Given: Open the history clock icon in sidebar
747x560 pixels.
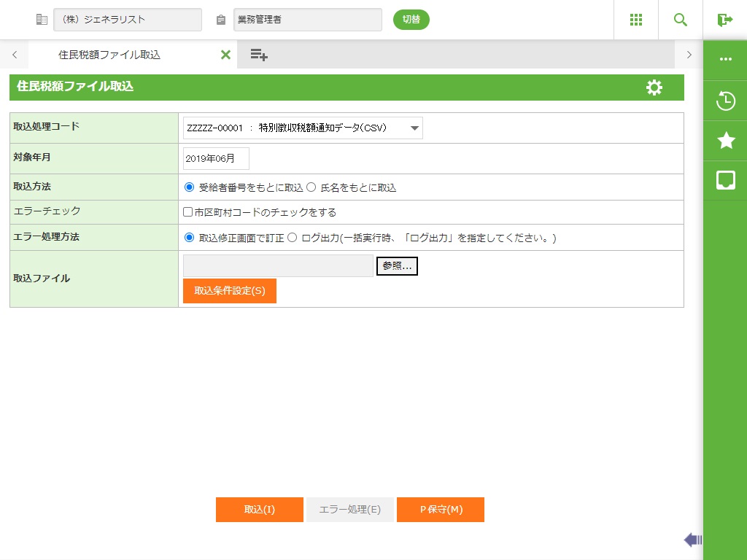Looking at the screenshot, I should 726,101.
